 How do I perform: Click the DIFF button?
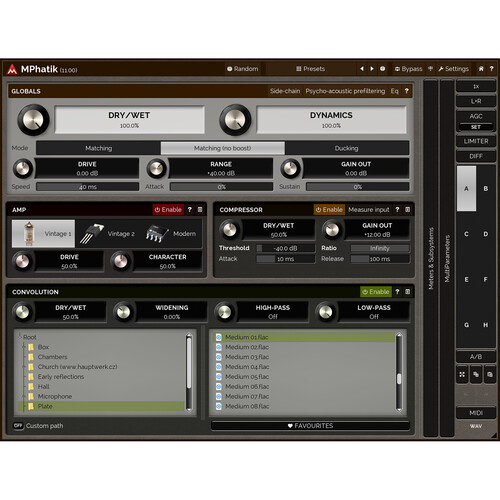click(x=476, y=156)
